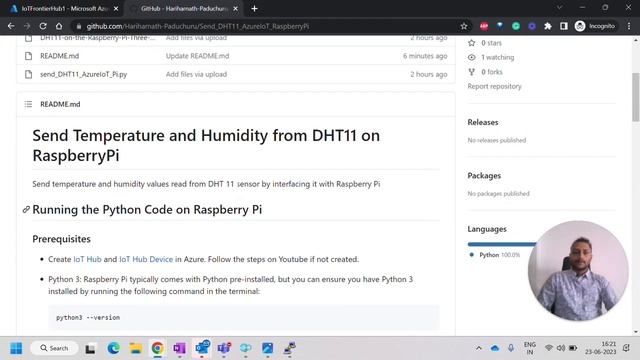Open the send_DHT11_AzureIoT_Pi.py file
Screen dimensions: 640x360
[x=84, y=74]
